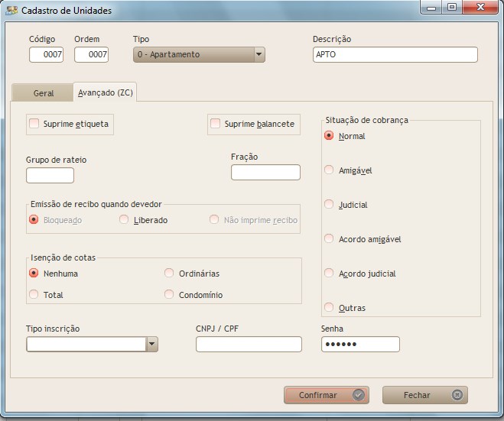Choose Judicial as situação de cobrança
Viewport: 504px width, 421px height.
click(329, 204)
